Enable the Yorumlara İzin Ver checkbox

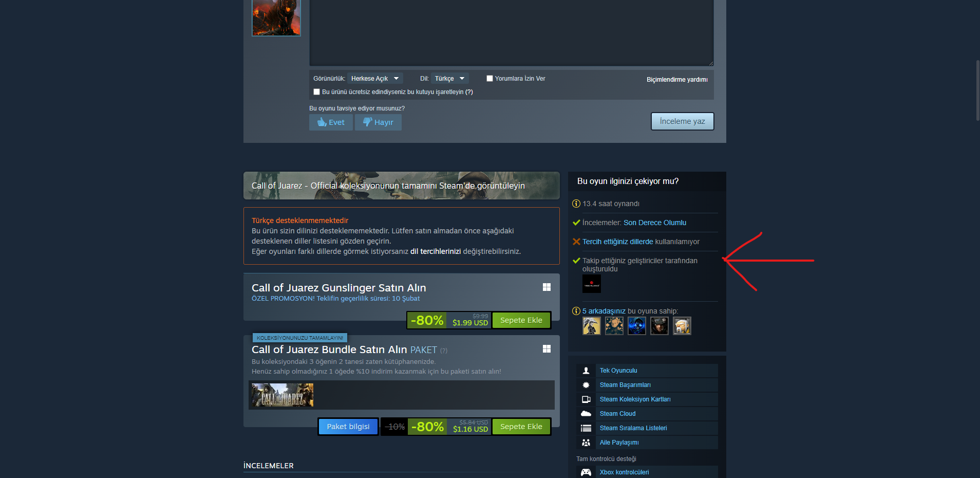489,79
